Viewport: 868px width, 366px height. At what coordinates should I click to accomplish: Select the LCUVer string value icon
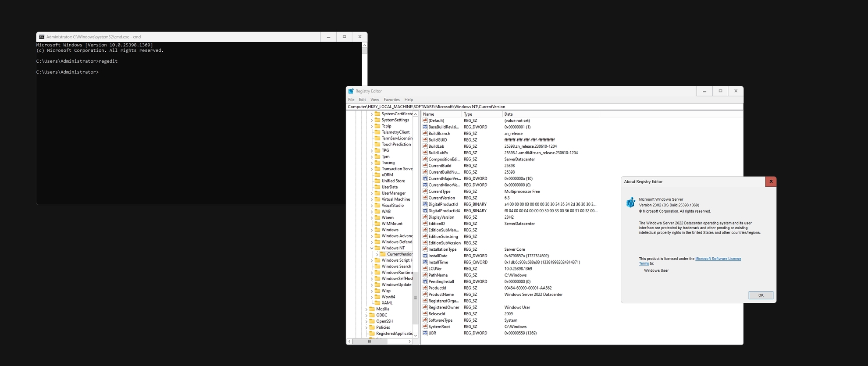click(425, 269)
